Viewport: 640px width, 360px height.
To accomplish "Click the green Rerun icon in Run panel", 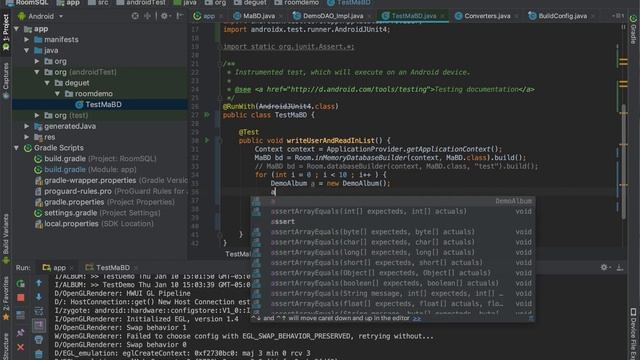I will (x=20, y=283).
